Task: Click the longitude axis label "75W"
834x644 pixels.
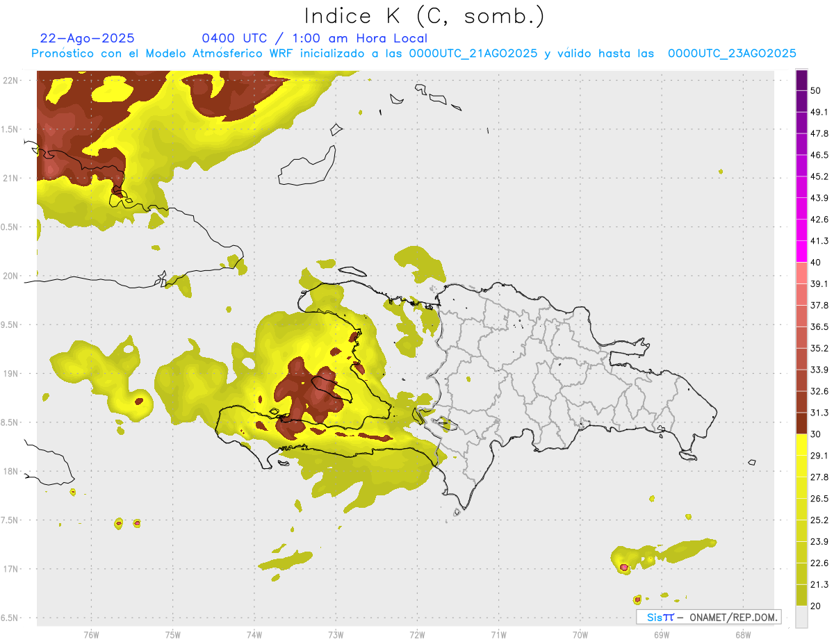Action: (172, 635)
